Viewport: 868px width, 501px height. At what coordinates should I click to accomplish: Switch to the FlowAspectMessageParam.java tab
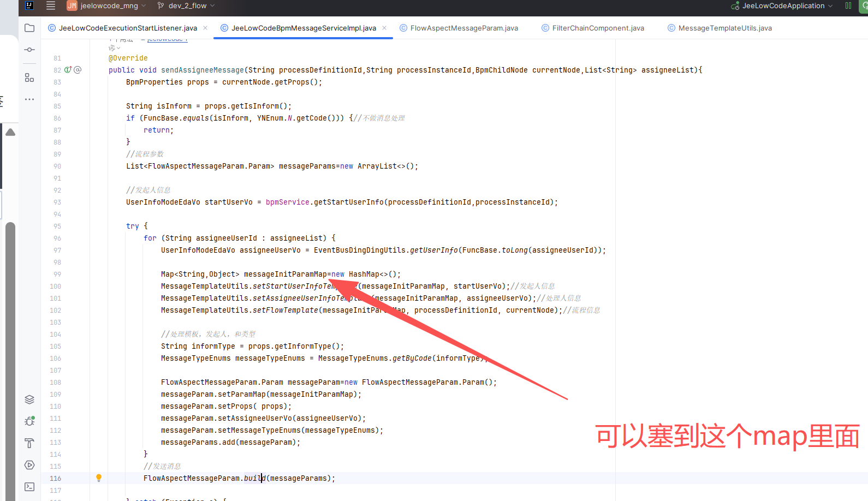463,28
